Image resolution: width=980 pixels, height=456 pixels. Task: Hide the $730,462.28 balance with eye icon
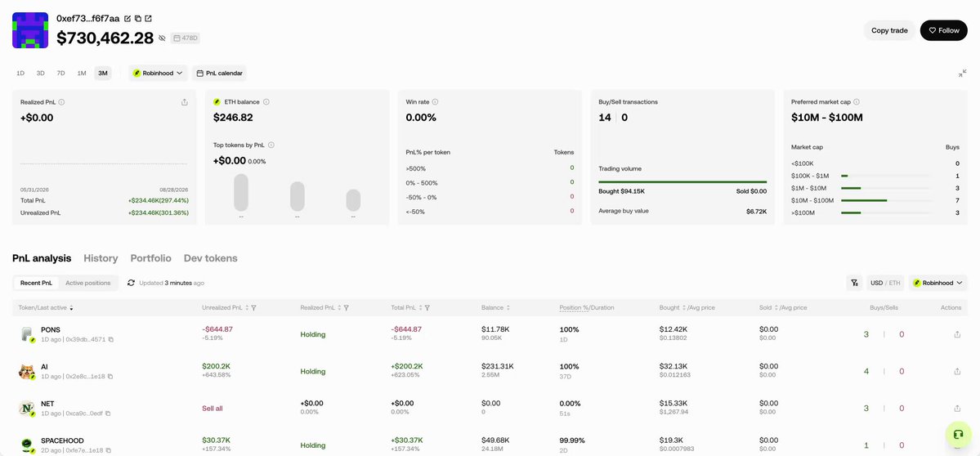click(163, 38)
